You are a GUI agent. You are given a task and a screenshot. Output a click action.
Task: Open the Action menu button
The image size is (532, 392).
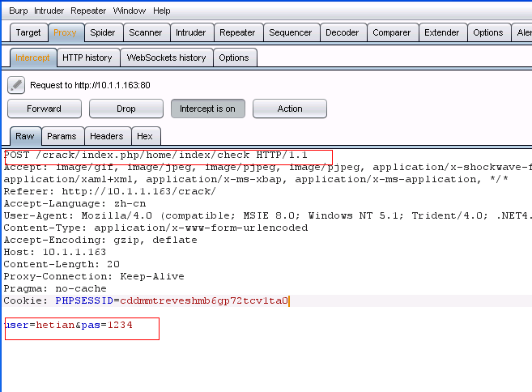click(x=290, y=109)
